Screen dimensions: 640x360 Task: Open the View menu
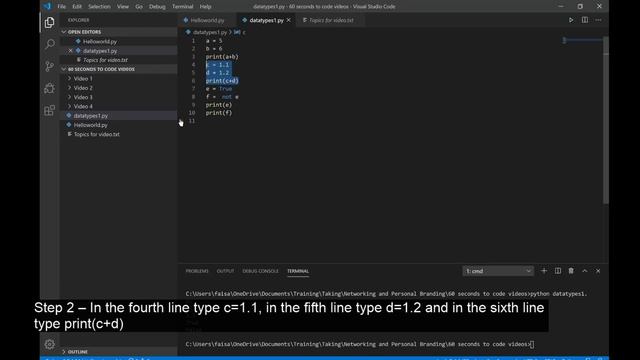tap(123, 7)
